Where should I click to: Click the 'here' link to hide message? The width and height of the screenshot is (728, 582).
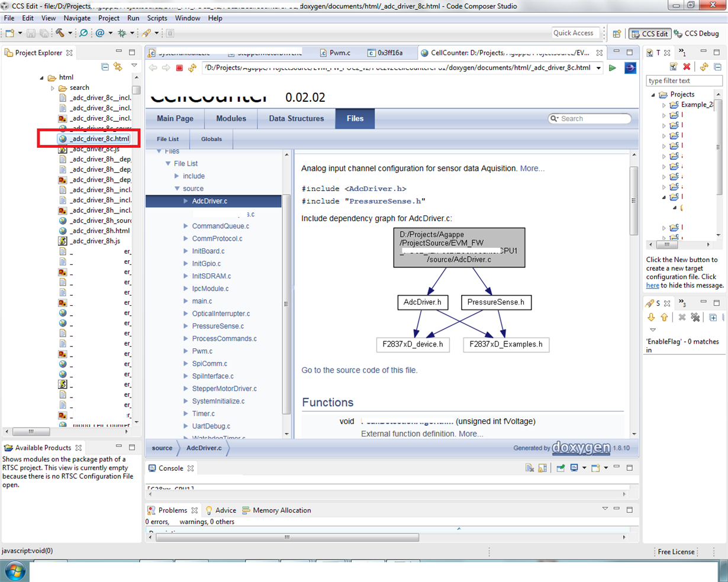652,285
